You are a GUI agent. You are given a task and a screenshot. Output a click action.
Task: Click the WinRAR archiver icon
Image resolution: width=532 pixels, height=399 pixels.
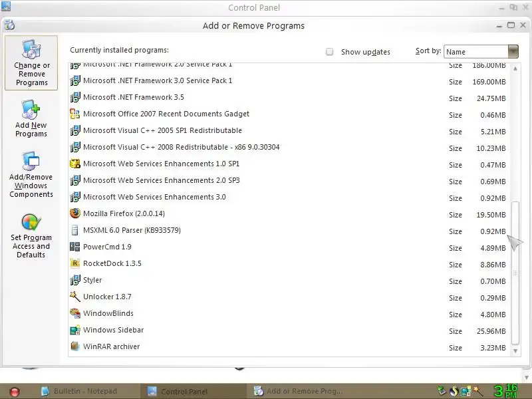[x=75, y=346]
